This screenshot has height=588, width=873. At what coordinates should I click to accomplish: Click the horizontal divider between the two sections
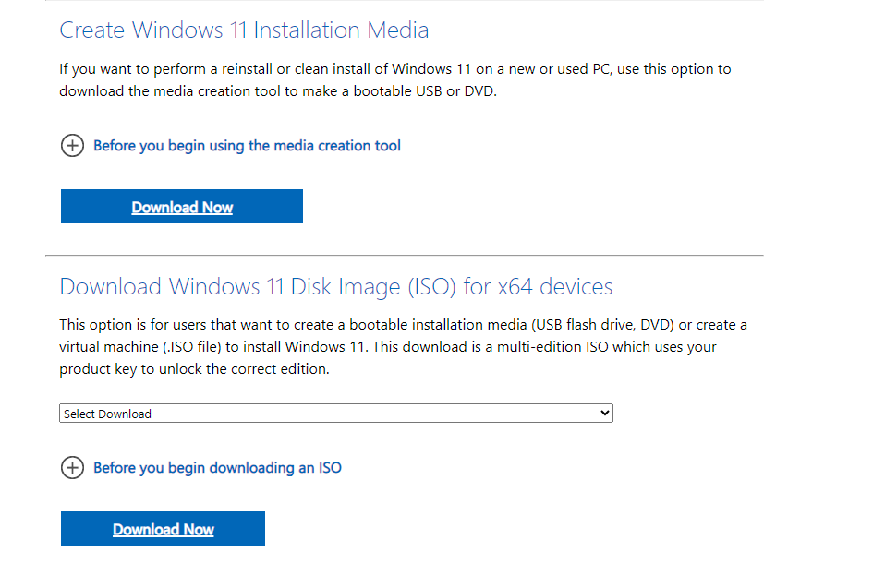point(405,255)
